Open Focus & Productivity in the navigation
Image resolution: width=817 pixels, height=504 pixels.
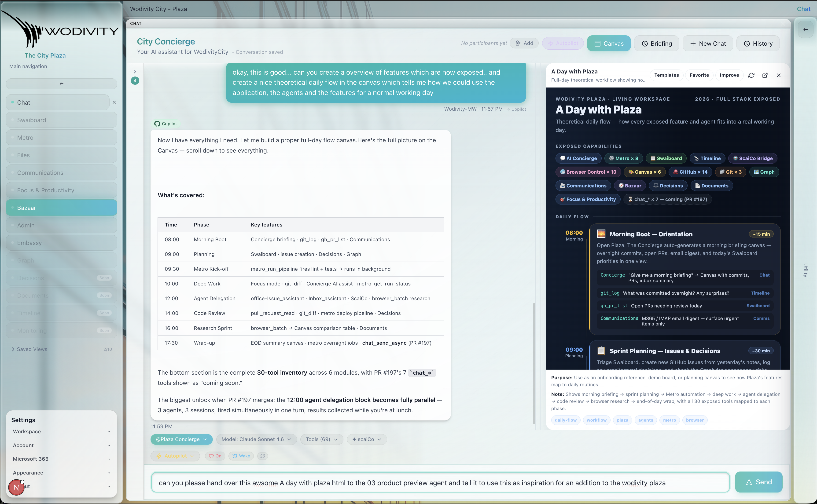tap(61, 190)
